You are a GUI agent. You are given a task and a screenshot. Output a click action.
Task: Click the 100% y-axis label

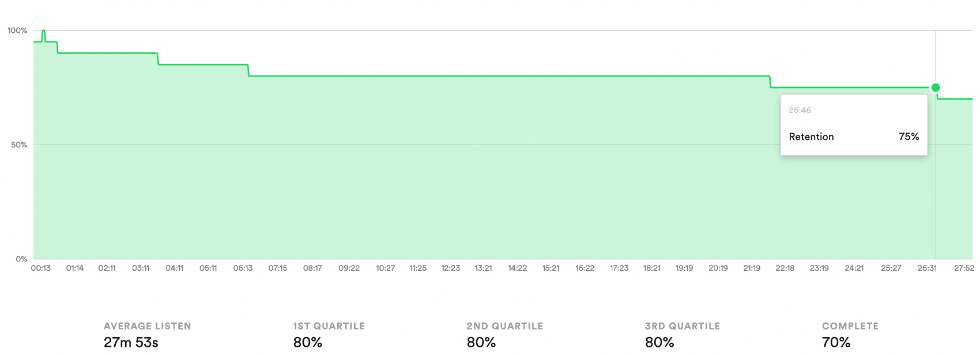17,31
